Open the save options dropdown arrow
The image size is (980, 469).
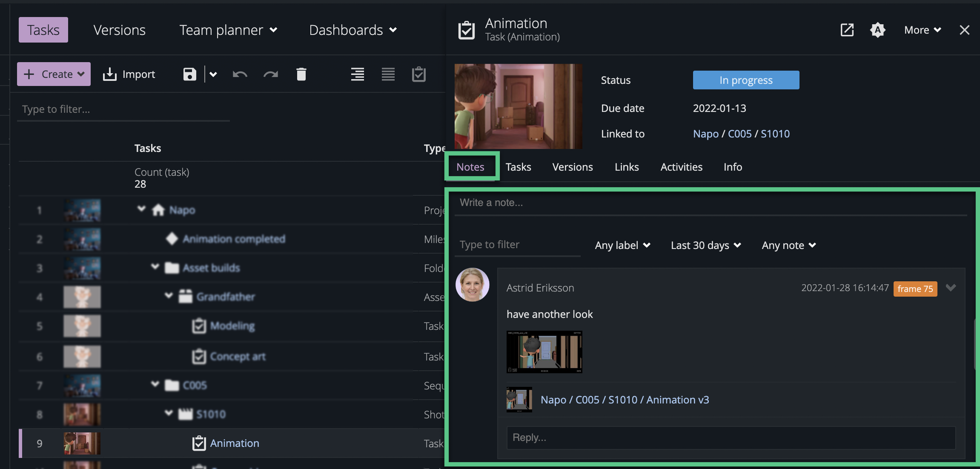coord(212,74)
